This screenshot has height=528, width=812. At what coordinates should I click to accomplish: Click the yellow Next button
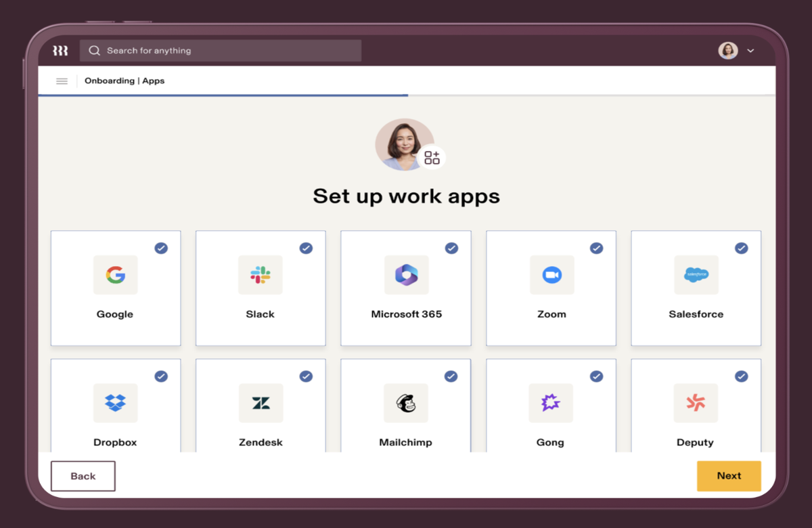729,476
